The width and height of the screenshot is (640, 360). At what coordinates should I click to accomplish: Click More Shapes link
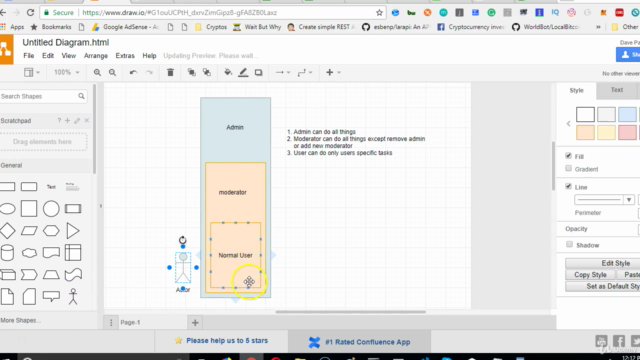20,320
